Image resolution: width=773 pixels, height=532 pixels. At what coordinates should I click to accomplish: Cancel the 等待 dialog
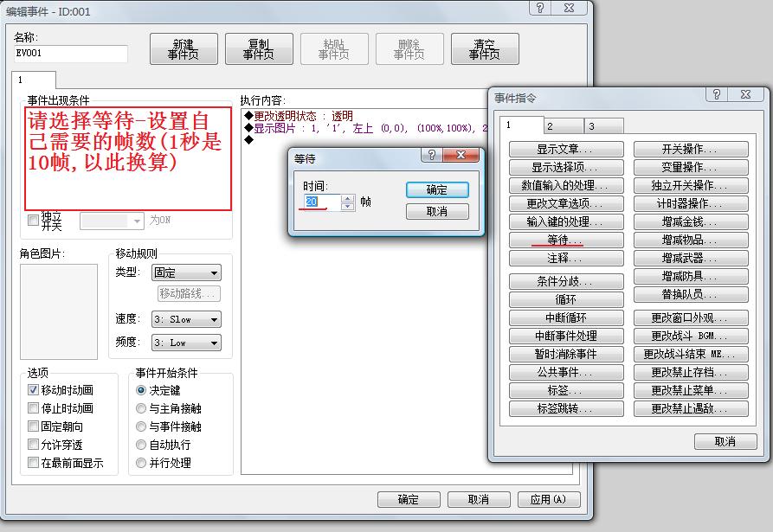pyautogui.click(x=437, y=211)
